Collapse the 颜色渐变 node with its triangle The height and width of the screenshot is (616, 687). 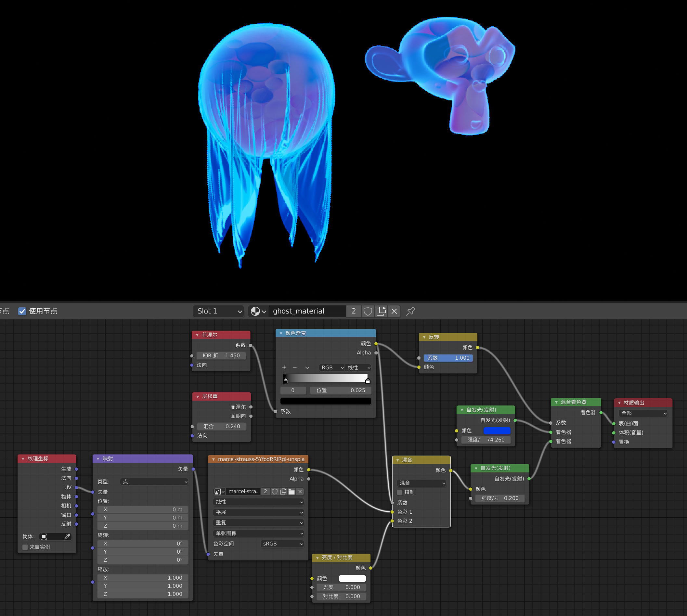281,333
